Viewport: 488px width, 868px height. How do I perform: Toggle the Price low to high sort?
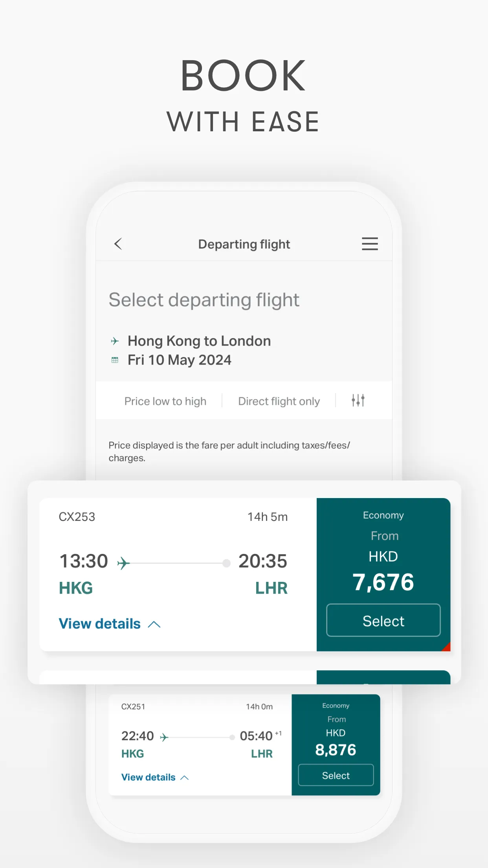(x=165, y=401)
